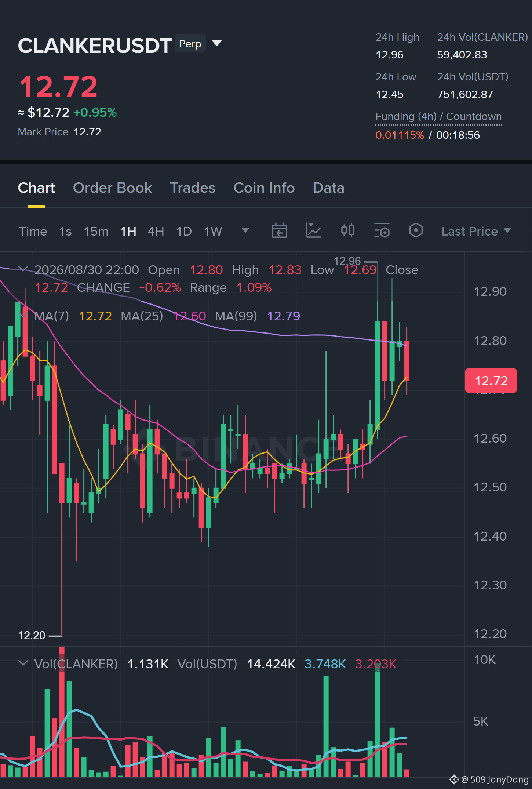This screenshot has width=532, height=789.
Task: Click the hexagon chart preferences icon
Action: coord(416,230)
